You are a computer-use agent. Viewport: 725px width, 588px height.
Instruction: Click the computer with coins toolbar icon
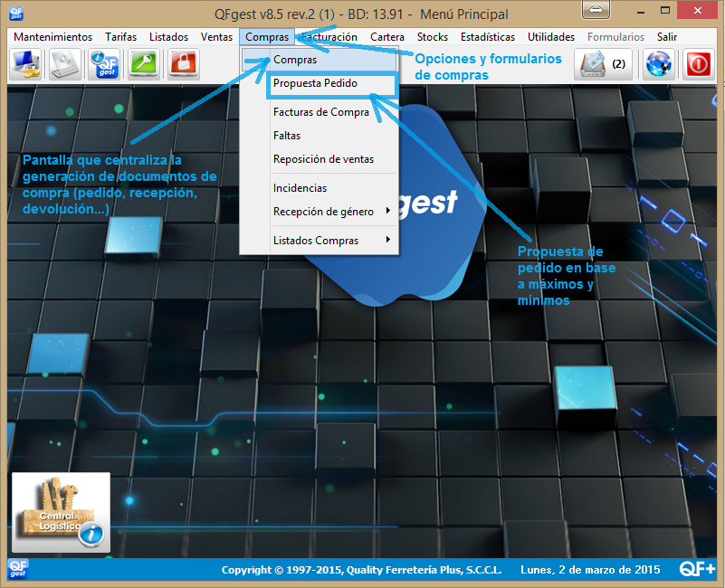click(26, 64)
